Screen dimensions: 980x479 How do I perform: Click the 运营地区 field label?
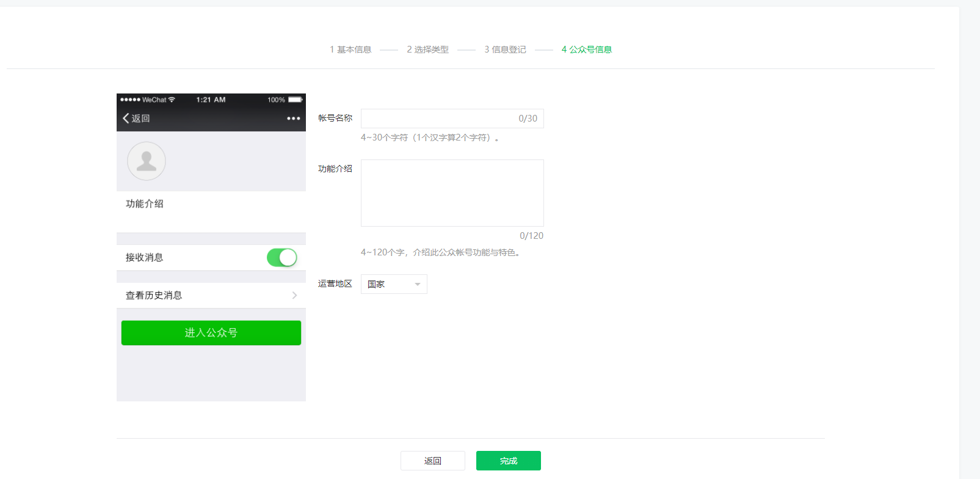335,283
